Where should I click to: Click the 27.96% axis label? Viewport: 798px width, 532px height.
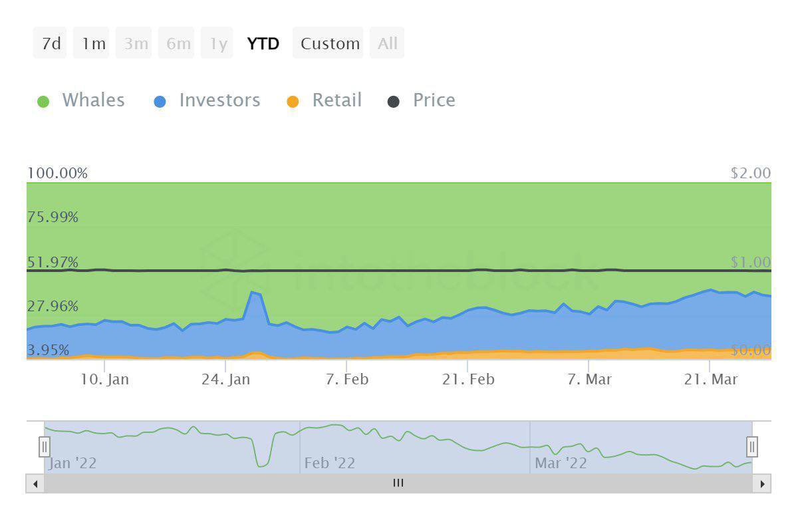[53, 307]
